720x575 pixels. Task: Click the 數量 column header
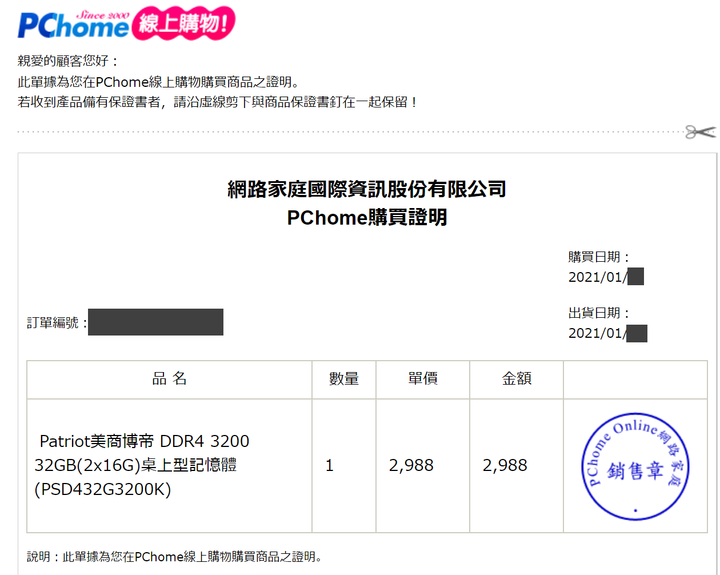pos(344,379)
